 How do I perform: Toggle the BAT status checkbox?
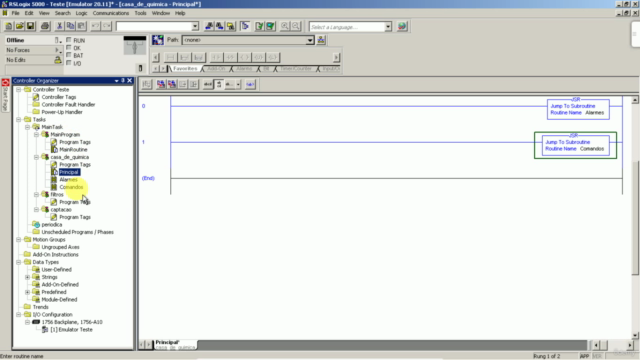[x=69, y=55]
